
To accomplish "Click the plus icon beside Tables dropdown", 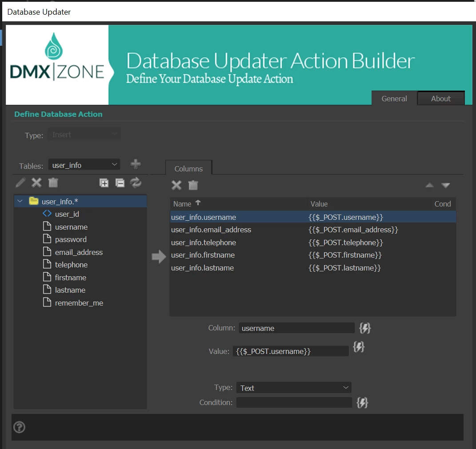I will tap(136, 164).
